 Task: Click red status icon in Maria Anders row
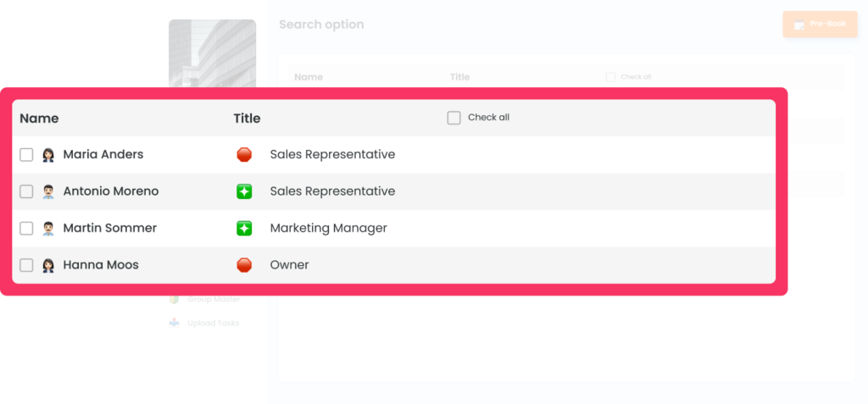tap(244, 155)
